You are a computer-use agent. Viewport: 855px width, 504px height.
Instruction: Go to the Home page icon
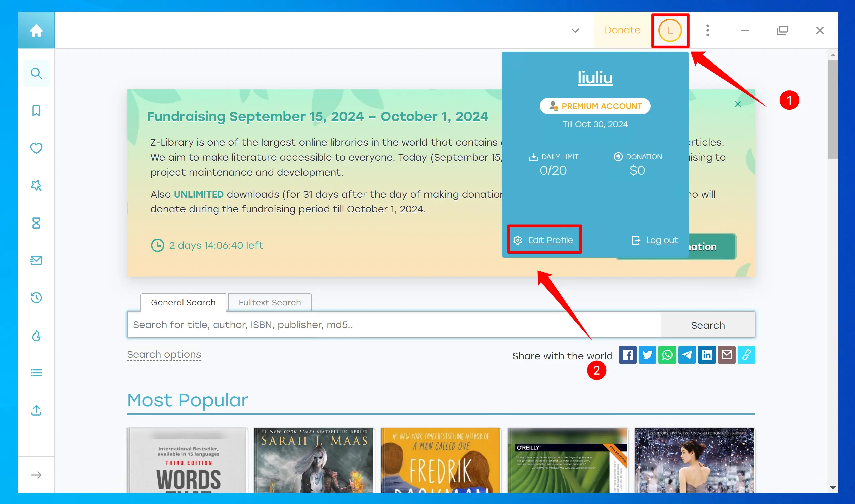[x=36, y=30]
